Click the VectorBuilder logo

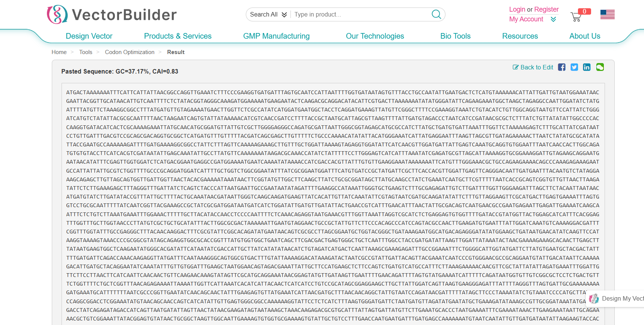112,15
